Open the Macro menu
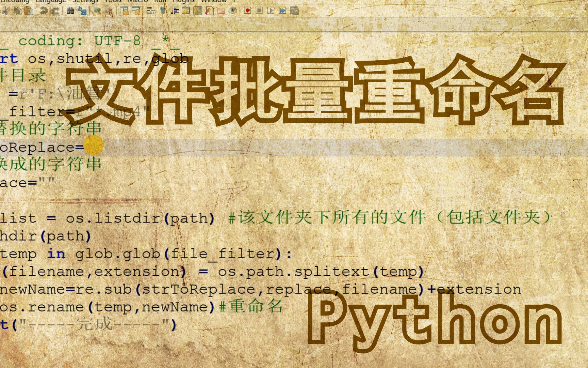Screen dimensions: 588x368 point(138,1)
